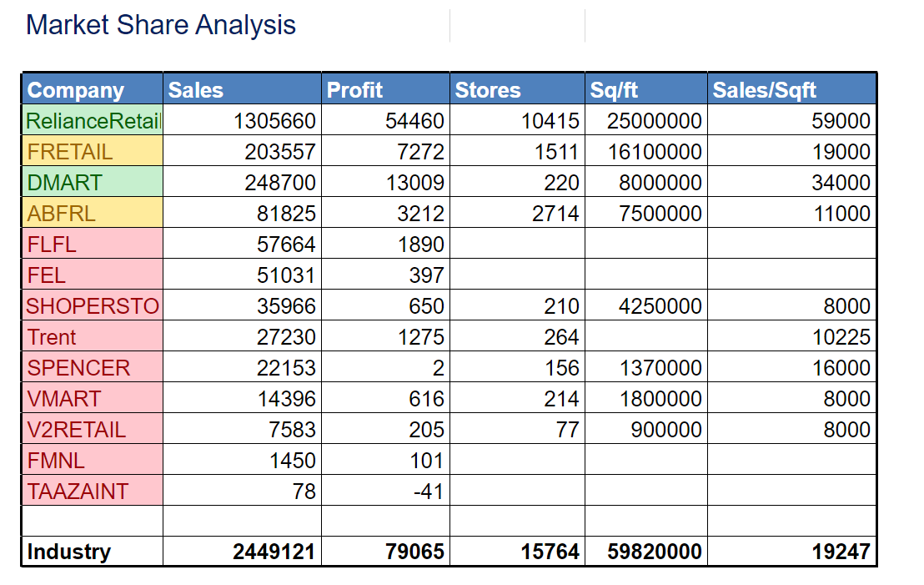Click profit value 54460

[414, 121]
